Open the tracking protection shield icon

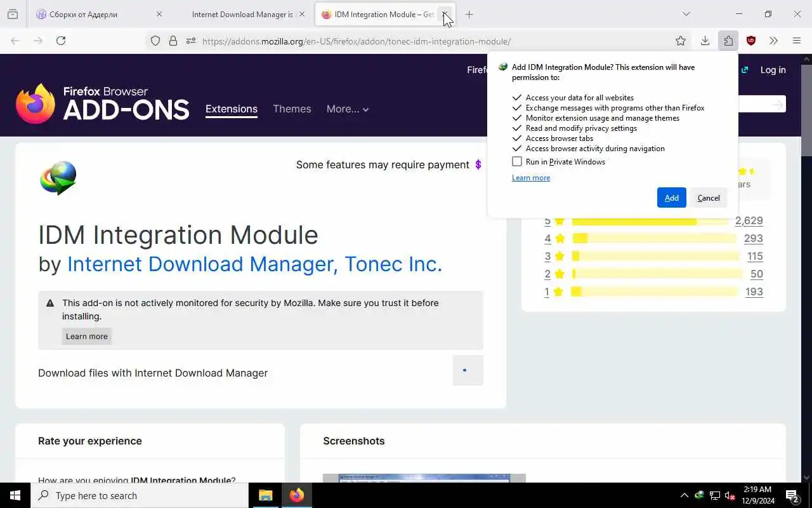[x=155, y=41]
